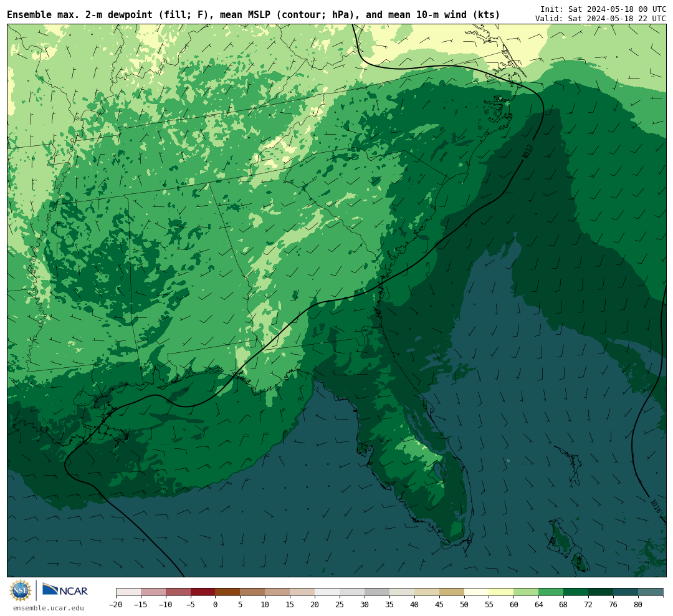673x616 pixels.
Task: Pick the tan swatch between 45 and 50
Action: point(452,592)
